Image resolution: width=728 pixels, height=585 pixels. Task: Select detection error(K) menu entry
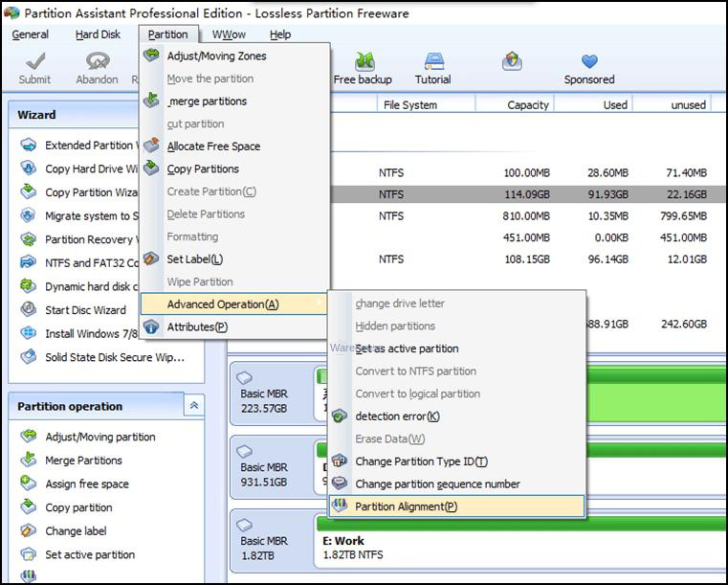pyautogui.click(x=397, y=416)
